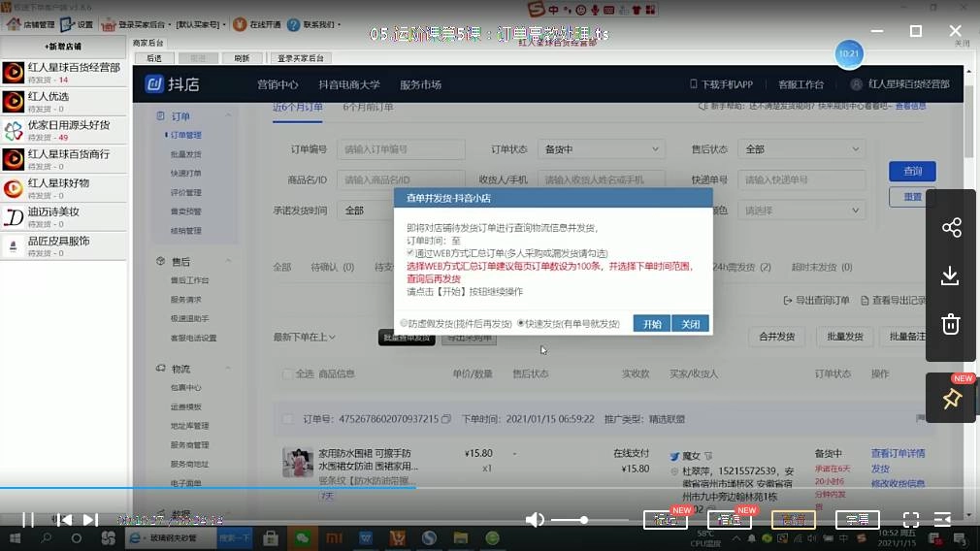Adjust the video player volume slider
The width and height of the screenshot is (980, 551).
[x=587, y=520]
